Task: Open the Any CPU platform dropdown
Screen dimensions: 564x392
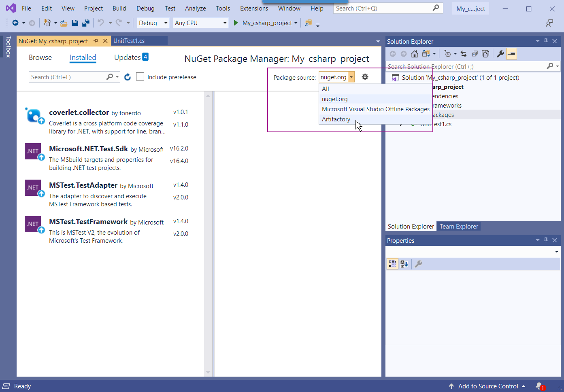Action: [x=200, y=23]
